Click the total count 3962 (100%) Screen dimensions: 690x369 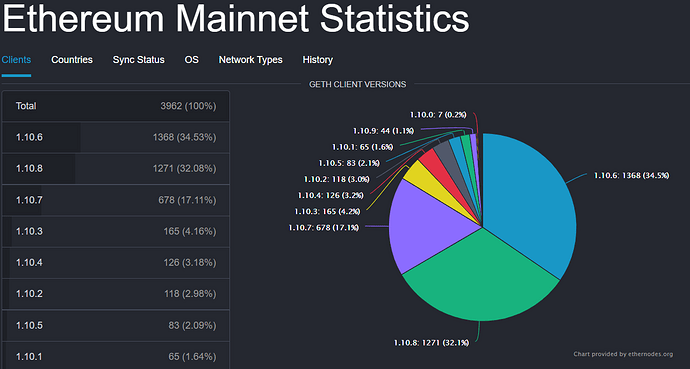188,106
